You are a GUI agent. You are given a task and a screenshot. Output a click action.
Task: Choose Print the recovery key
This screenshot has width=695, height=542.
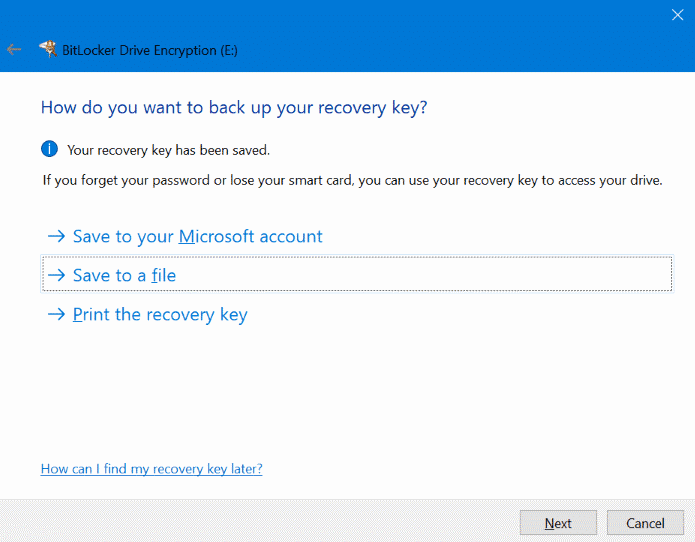160,315
